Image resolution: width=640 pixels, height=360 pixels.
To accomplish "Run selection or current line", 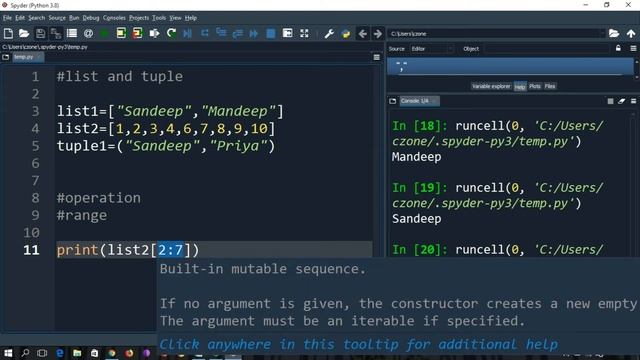I will pyautogui.click(x=154, y=33).
